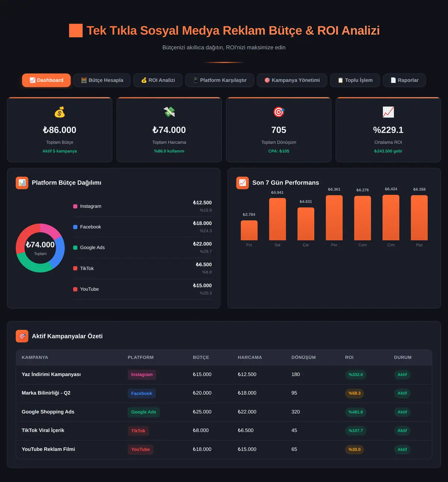Select the Per bar in the performance chart
The width and height of the screenshot is (448, 482).
pyautogui.click(x=334, y=217)
